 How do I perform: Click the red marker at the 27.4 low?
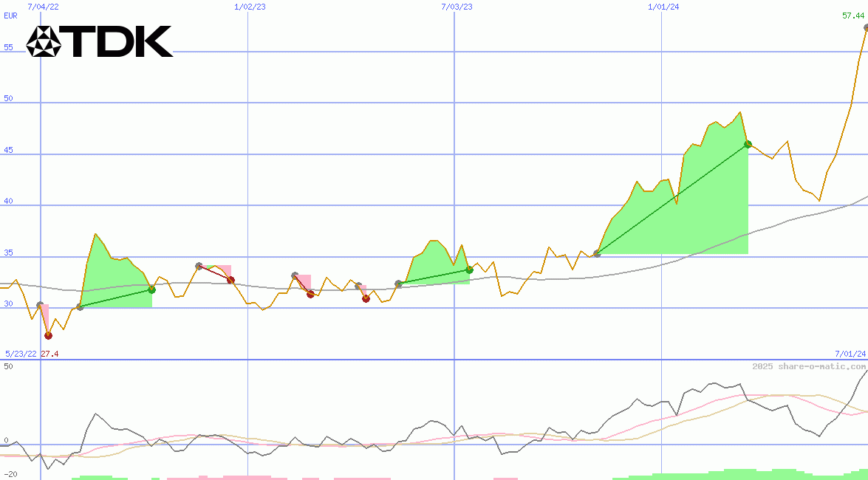pos(48,335)
